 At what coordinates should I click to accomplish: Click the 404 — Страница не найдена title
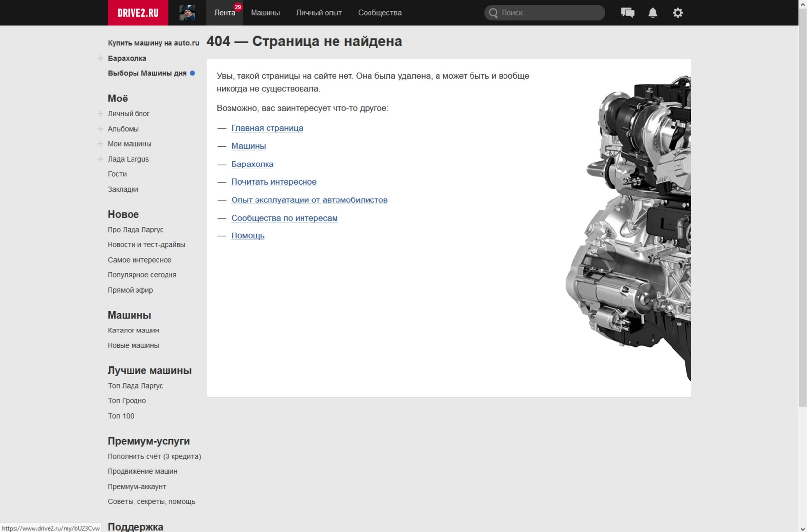point(304,41)
